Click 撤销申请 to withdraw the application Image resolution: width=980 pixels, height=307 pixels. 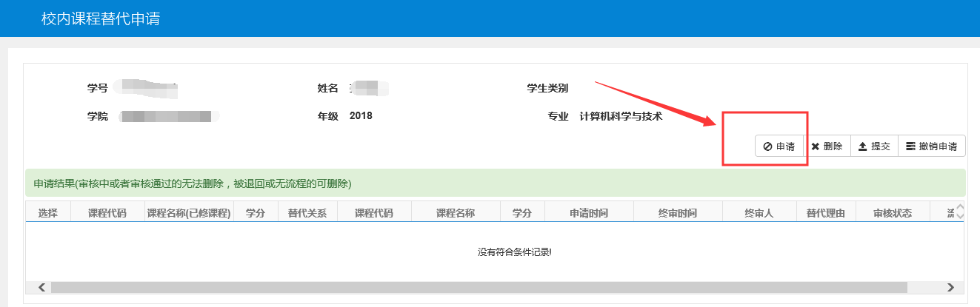tap(931, 146)
